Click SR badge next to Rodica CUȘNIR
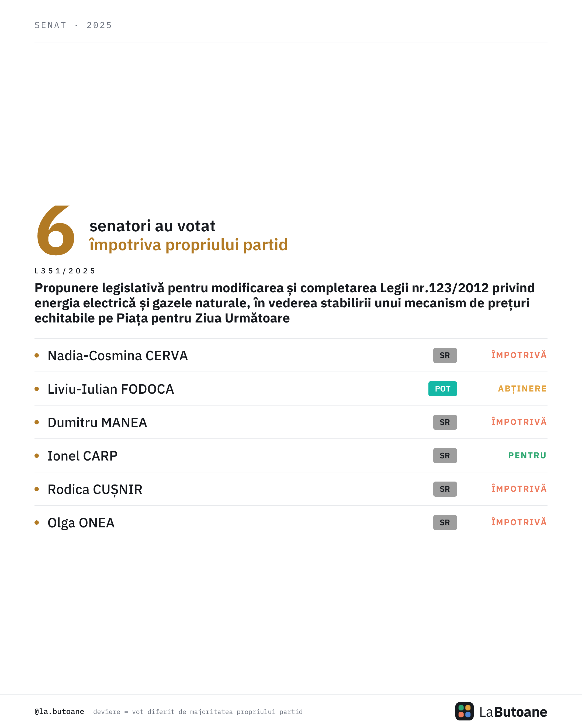The image size is (582, 728). [445, 489]
